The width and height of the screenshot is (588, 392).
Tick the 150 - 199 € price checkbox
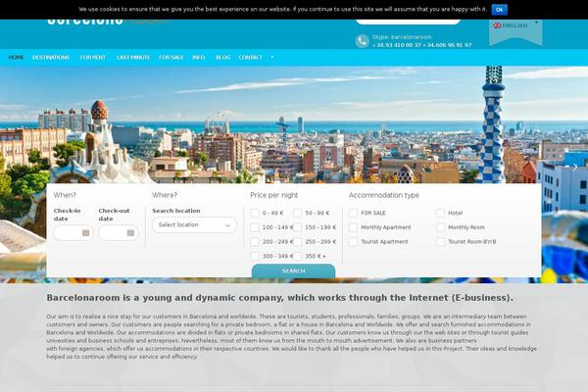pyautogui.click(x=297, y=227)
